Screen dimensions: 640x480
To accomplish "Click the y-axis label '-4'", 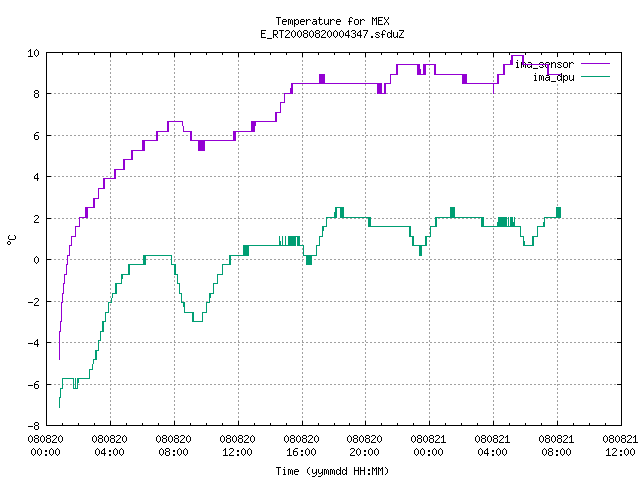I will [33, 343].
